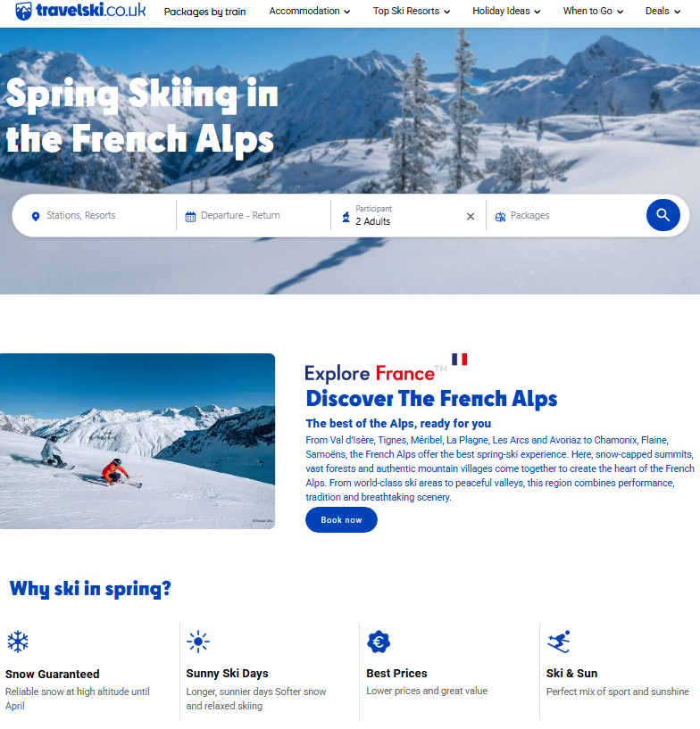Click the location pin icon
Image resolution: width=700 pixels, height=729 pixels.
pyautogui.click(x=36, y=216)
